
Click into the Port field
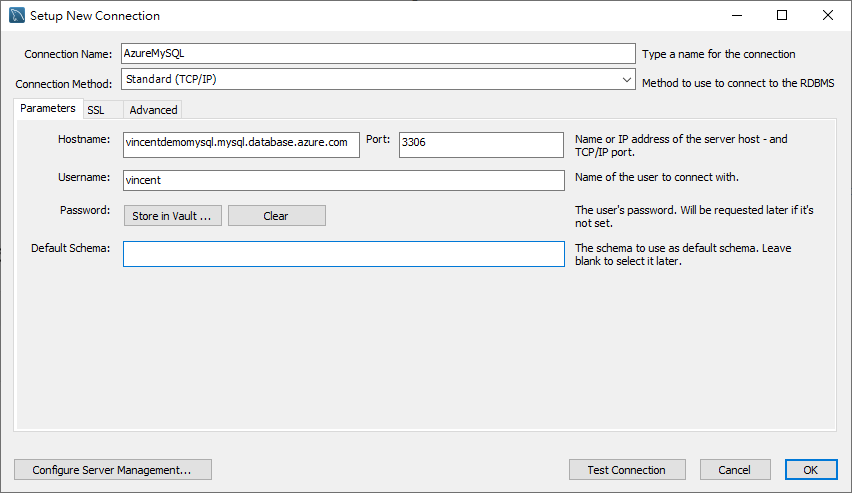(x=481, y=145)
